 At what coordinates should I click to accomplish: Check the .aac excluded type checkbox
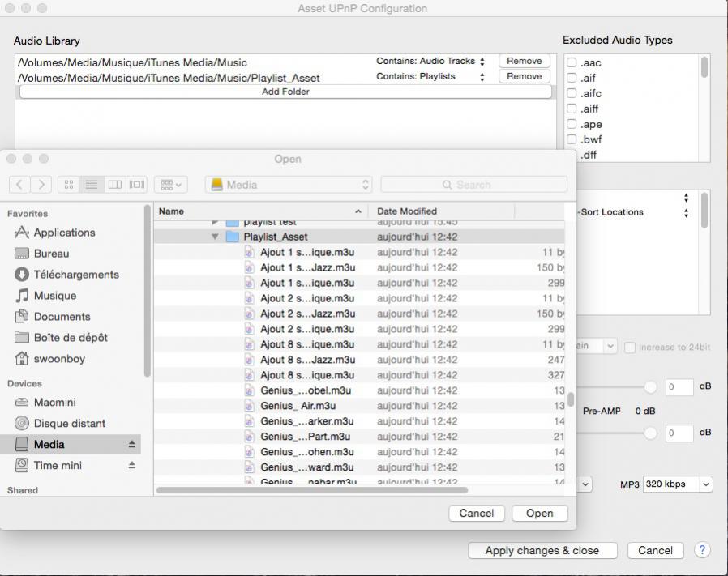(572, 62)
